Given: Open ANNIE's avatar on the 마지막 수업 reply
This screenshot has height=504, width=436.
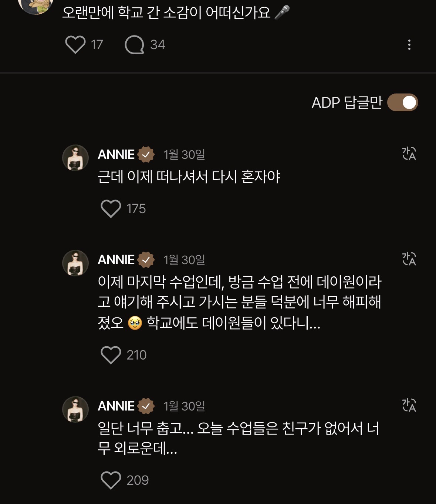Looking at the screenshot, I should point(75,263).
